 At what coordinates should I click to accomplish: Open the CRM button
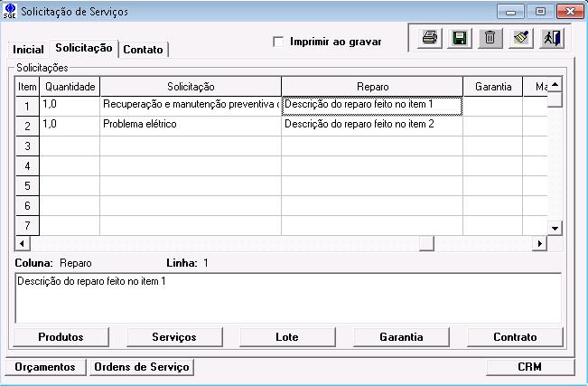(529, 367)
